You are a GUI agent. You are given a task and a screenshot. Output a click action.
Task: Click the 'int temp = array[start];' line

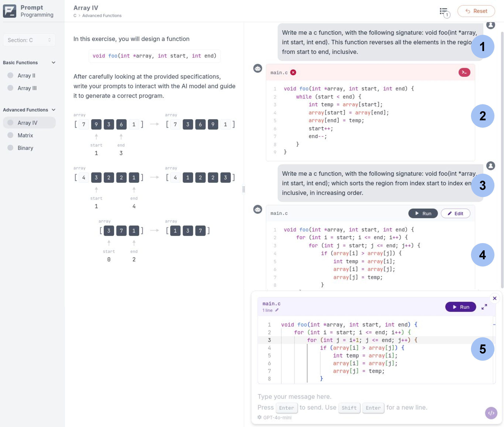pyautogui.click(x=345, y=105)
